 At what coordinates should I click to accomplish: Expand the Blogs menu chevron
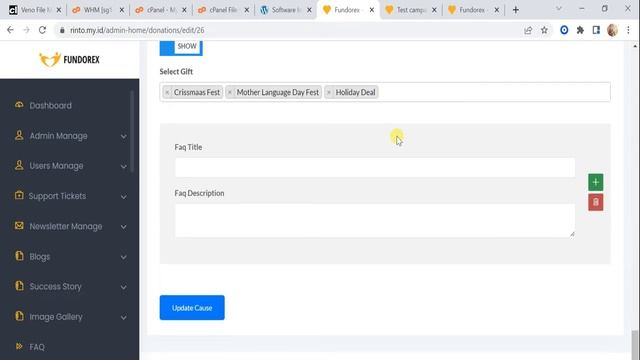(123, 257)
